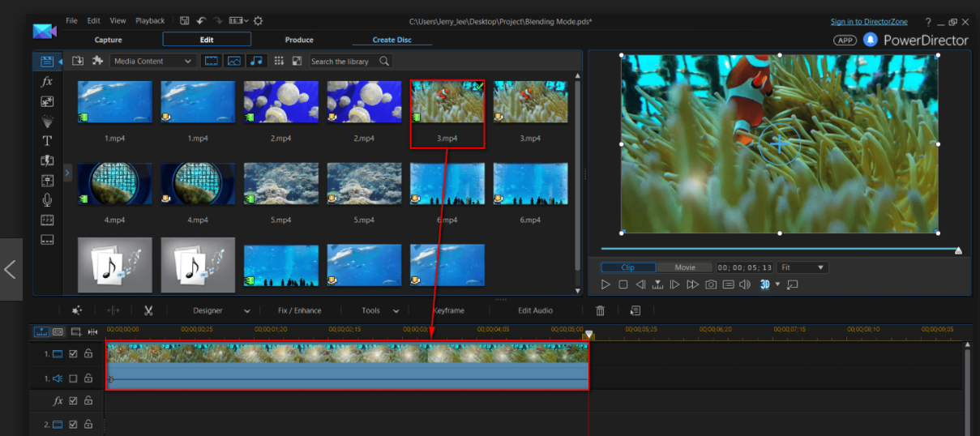This screenshot has width=980, height=436.
Task: Open the Media Room icon in sidebar
Action: [47, 62]
